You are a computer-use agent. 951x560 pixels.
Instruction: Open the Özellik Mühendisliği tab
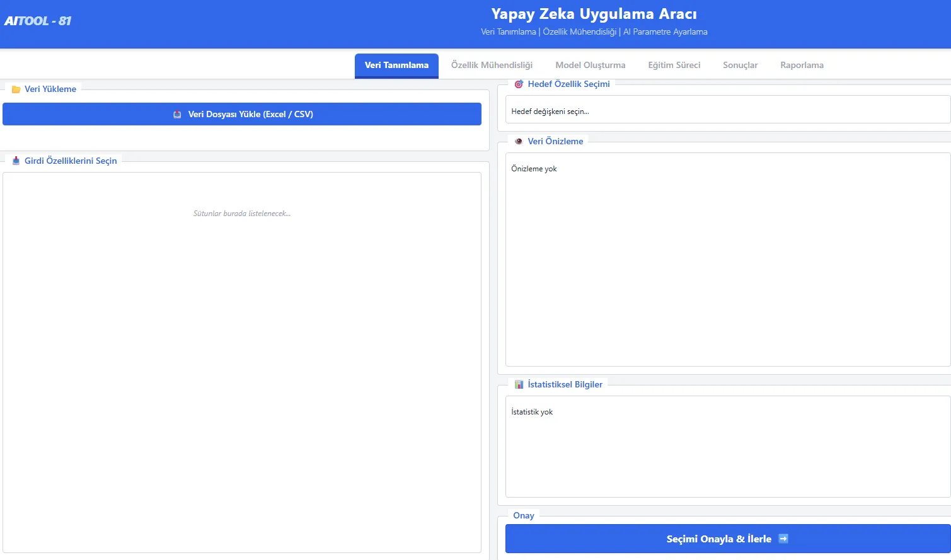tap(492, 66)
